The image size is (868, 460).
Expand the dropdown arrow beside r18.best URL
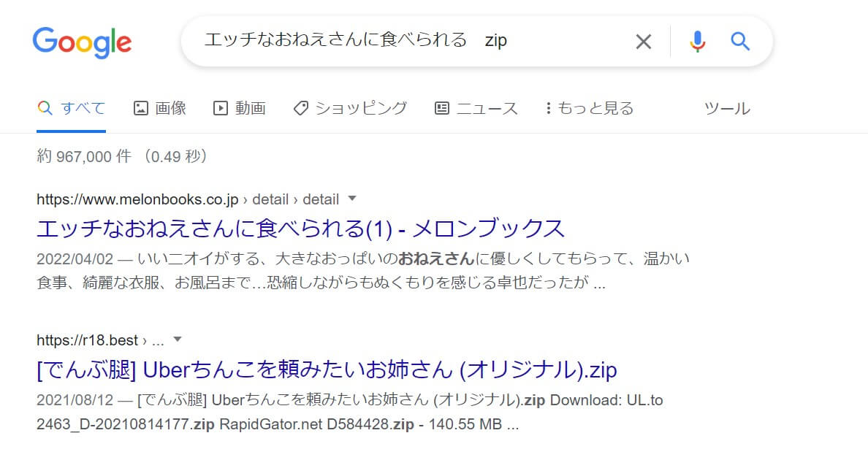tap(177, 339)
